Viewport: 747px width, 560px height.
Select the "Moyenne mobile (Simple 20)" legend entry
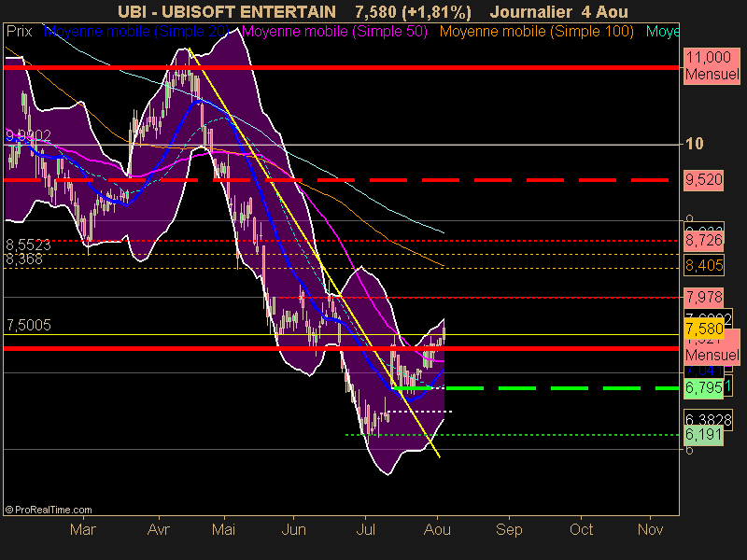click(136, 32)
